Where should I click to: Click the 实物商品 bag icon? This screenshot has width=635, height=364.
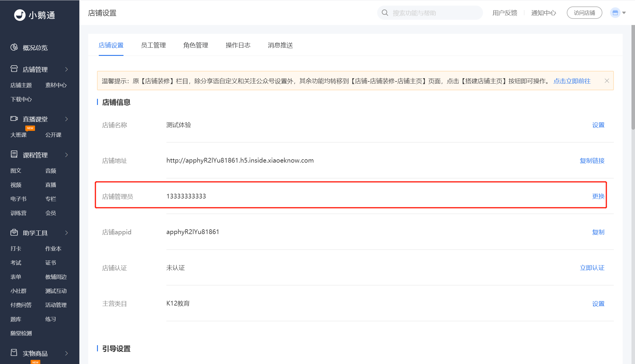click(14, 353)
